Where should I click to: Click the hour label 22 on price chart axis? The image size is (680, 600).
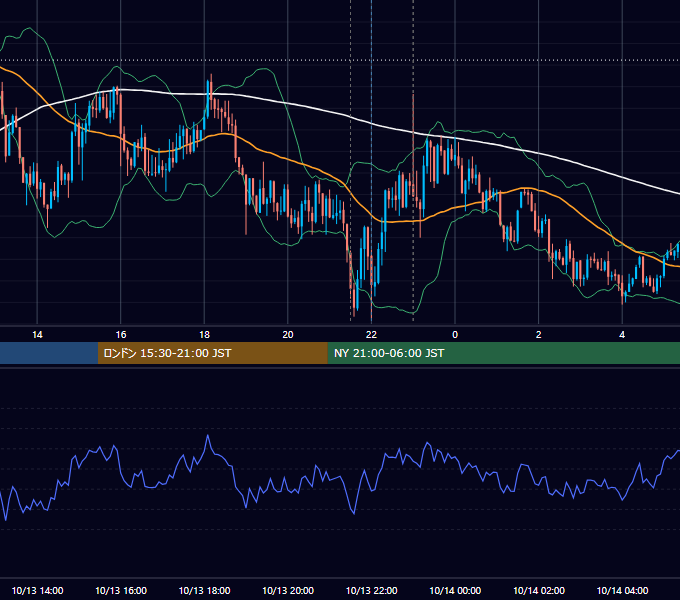371,335
